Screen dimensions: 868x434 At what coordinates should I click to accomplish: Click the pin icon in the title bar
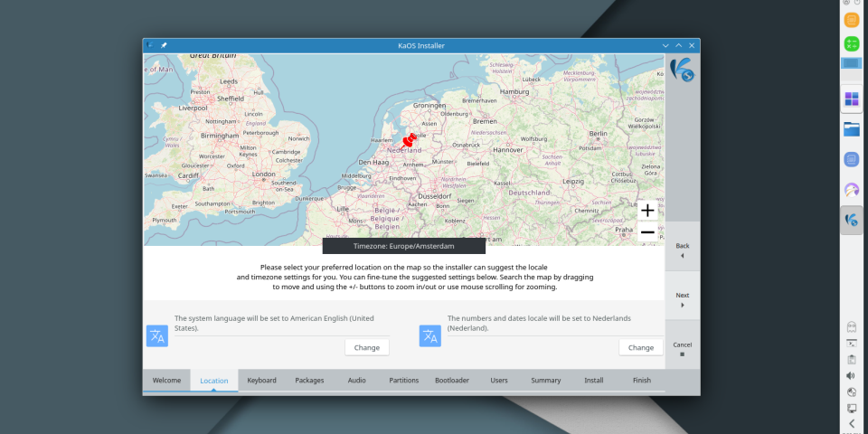tap(164, 45)
